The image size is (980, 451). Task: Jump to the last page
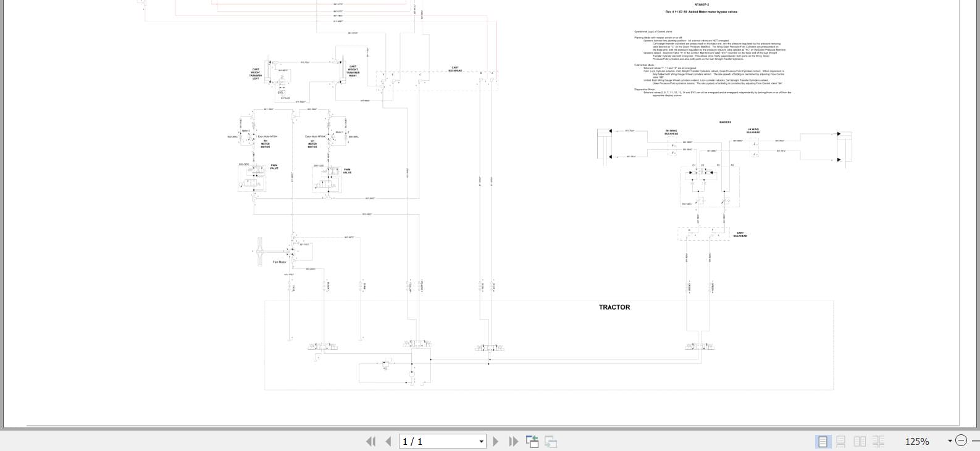(513, 441)
